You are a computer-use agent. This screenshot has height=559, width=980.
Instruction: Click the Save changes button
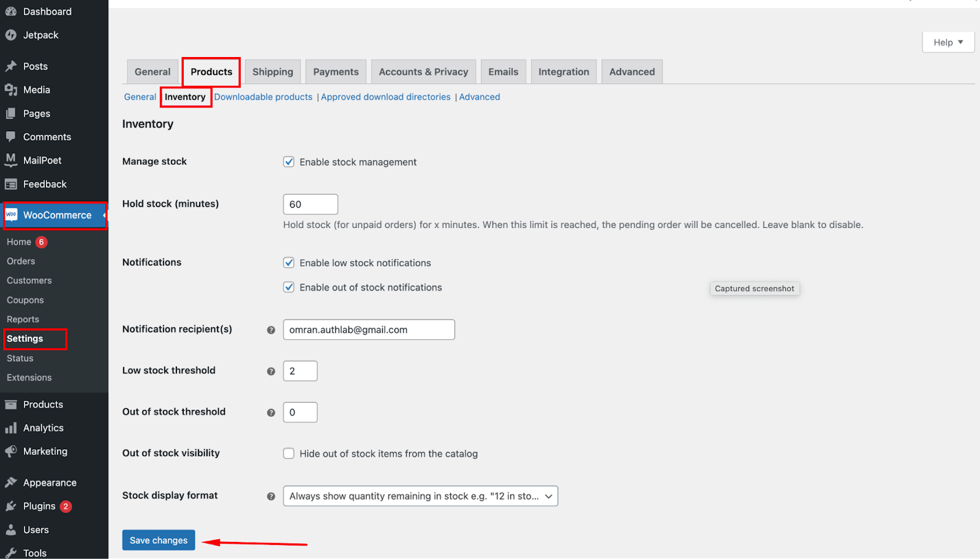[x=158, y=540]
